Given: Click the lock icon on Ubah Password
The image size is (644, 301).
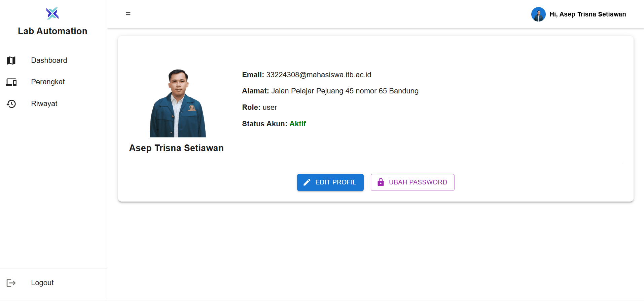Looking at the screenshot, I should 381,182.
